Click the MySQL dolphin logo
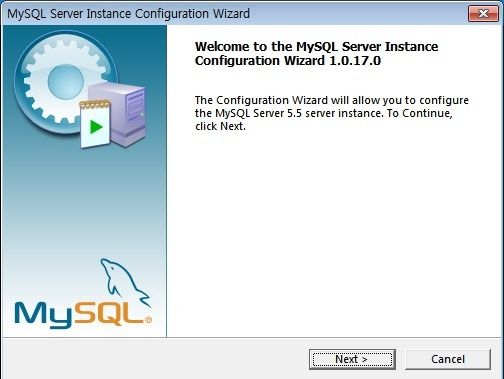504x379 pixels. point(83,294)
